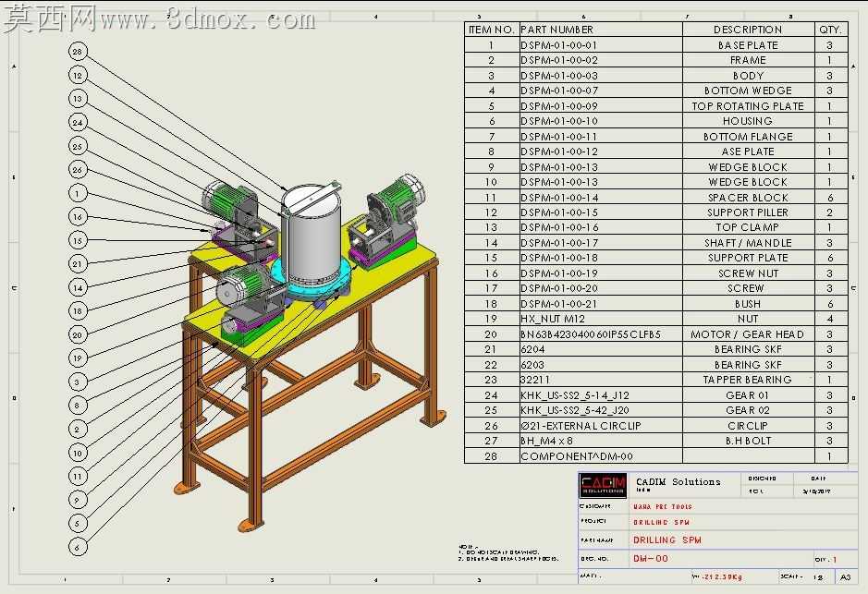
Task: Click DRILLING SPM in PART NAME row
Action: 667,539
